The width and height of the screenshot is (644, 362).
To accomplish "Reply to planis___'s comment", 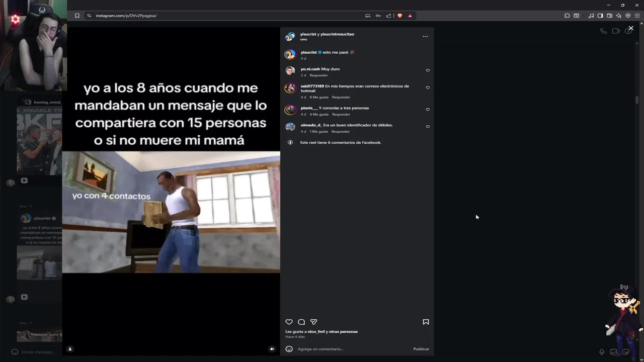I will pos(341,114).
